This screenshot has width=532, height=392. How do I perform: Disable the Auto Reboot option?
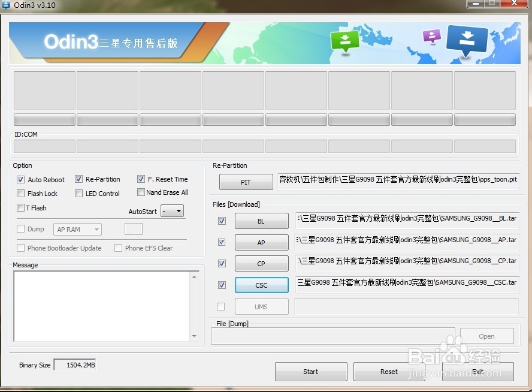point(21,179)
